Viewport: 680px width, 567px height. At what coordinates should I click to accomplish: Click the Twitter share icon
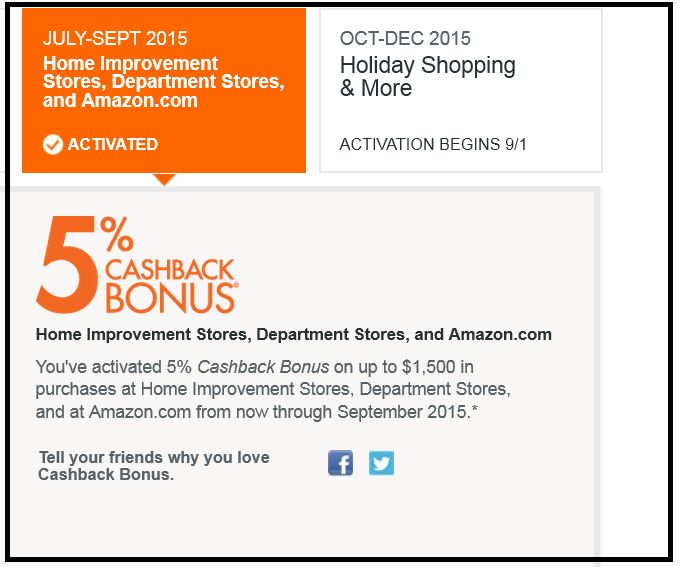coord(381,463)
